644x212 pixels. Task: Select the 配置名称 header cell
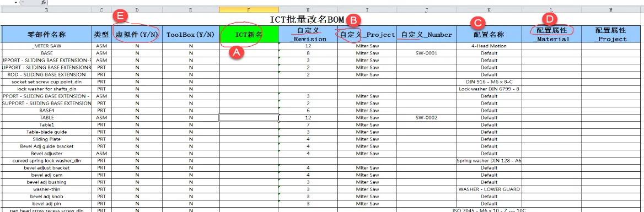[x=489, y=35]
